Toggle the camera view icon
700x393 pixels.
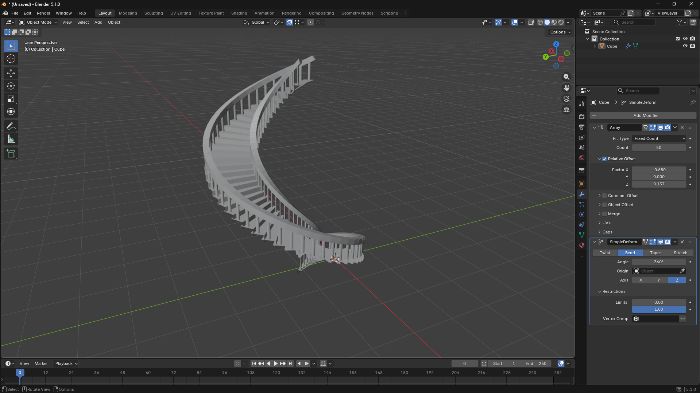567,99
